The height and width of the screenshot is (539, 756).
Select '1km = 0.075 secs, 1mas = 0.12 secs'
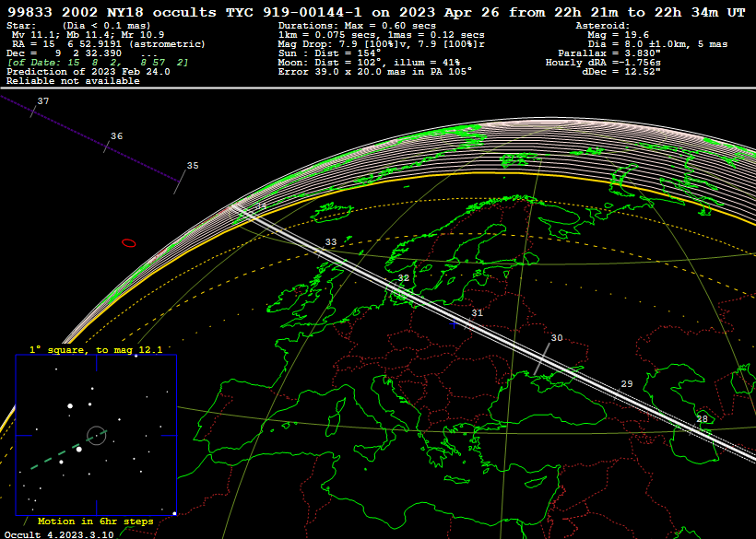point(382,35)
